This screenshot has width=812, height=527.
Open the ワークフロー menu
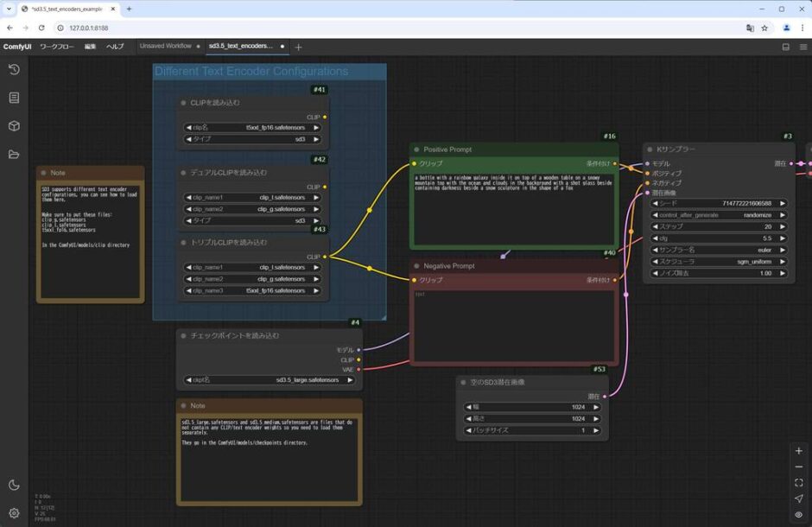[57, 47]
